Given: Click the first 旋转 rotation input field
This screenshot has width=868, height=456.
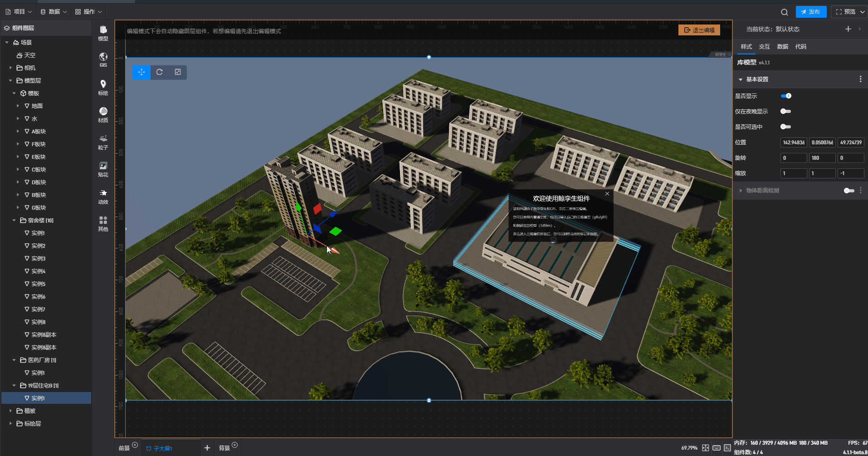Looking at the screenshot, I should (x=793, y=158).
